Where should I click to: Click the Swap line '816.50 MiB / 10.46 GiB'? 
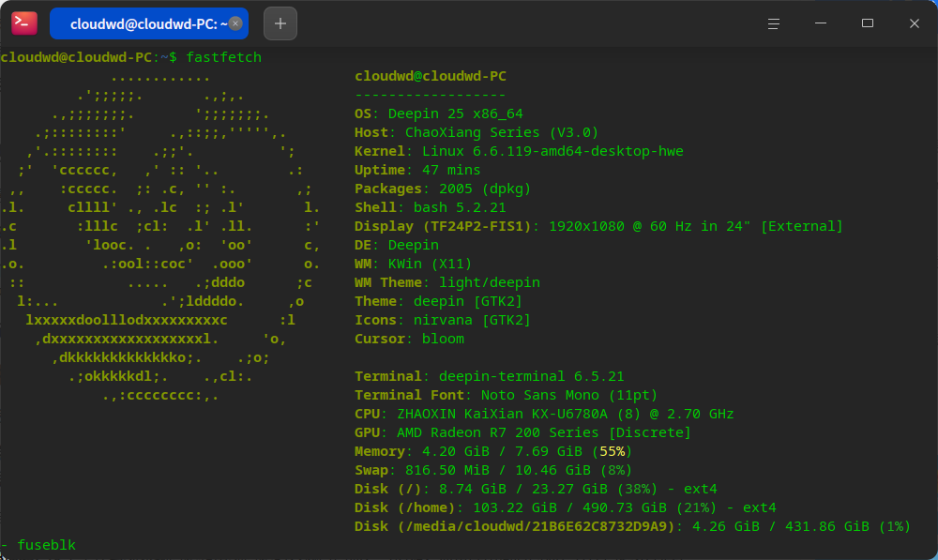coord(493,470)
